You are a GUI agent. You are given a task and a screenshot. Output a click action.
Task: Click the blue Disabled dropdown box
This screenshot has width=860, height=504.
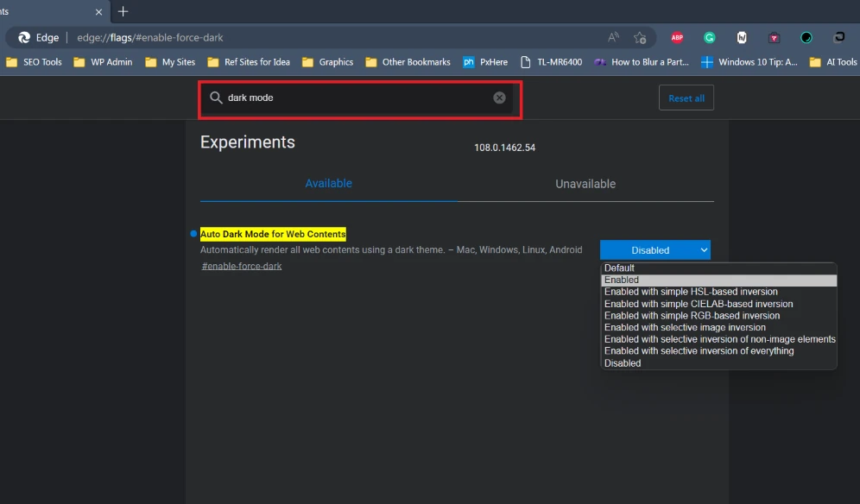[x=654, y=250]
